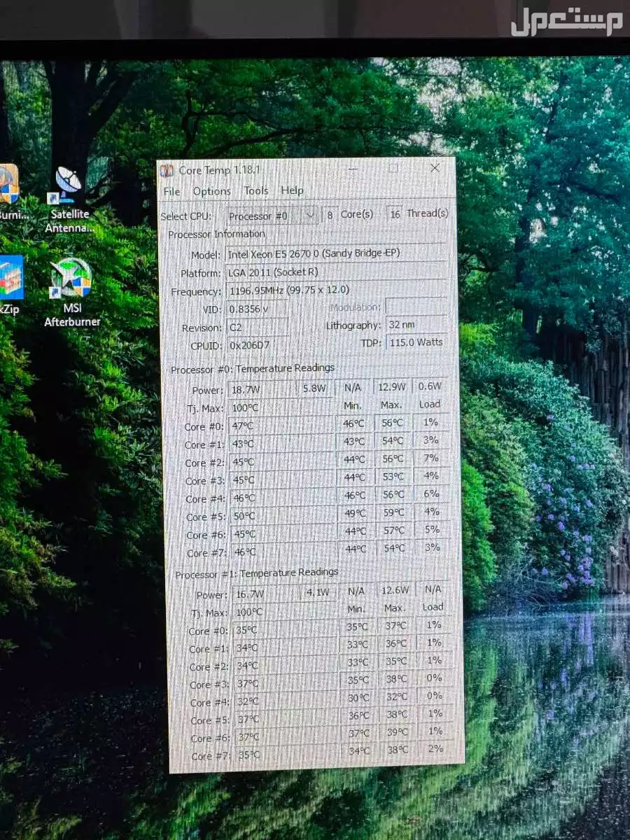The height and width of the screenshot is (840, 630).
Task: Click Processor #1 Core #7 min temperature 34°C
Action: click(x=359, y=751)
